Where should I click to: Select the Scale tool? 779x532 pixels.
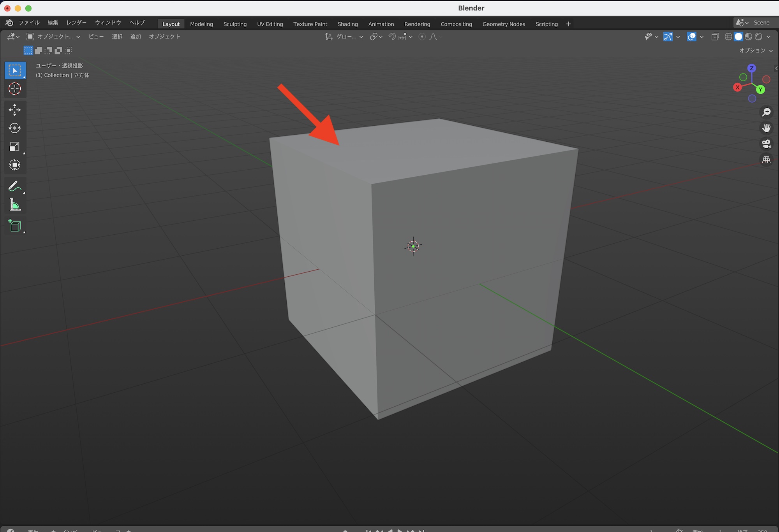15,147
